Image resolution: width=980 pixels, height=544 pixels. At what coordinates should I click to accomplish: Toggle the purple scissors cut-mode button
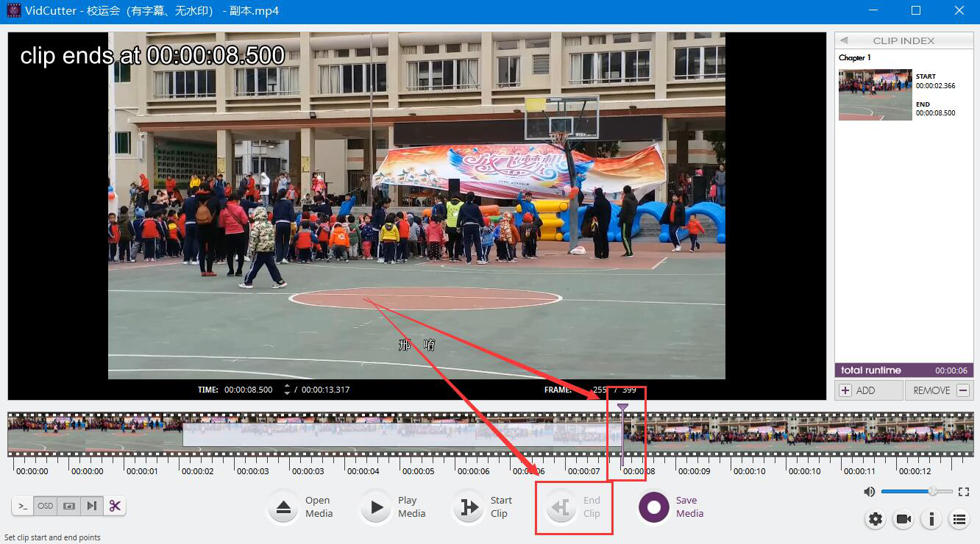pos(115,506)
